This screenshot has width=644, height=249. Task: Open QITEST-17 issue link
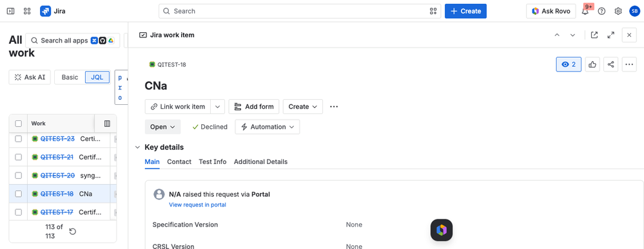(57, 212)
